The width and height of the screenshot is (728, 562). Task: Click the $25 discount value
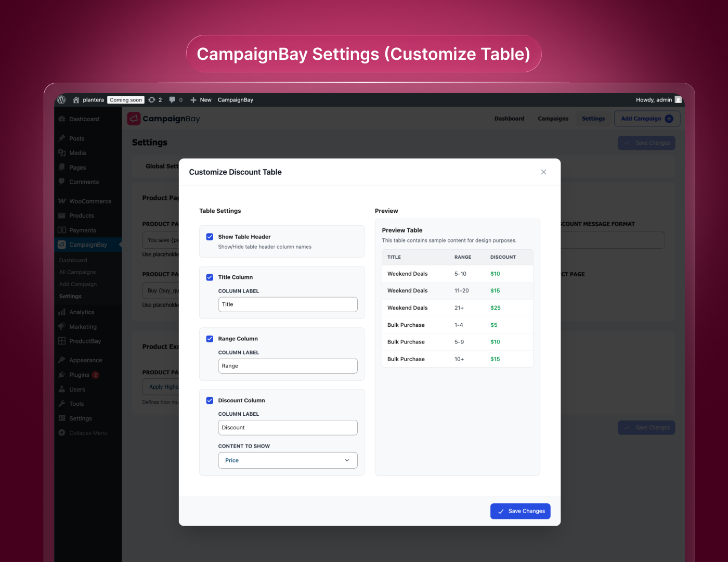495,308
